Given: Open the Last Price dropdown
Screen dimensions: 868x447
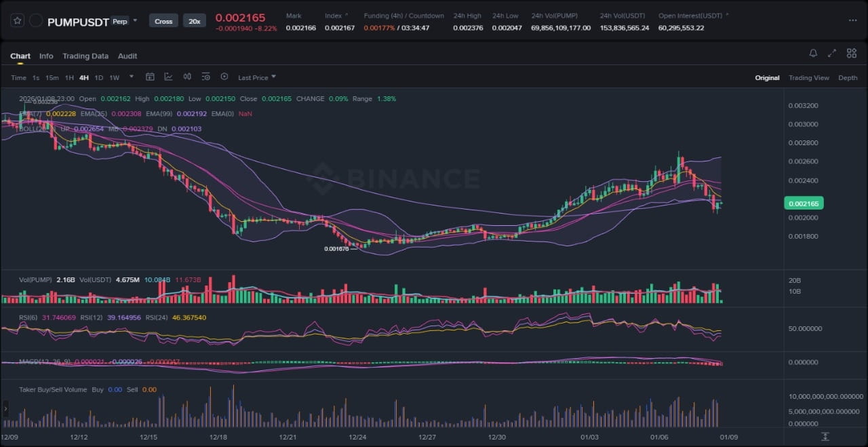Looking at the screenshot, I should pyautogui.click(x=257, y=78).
